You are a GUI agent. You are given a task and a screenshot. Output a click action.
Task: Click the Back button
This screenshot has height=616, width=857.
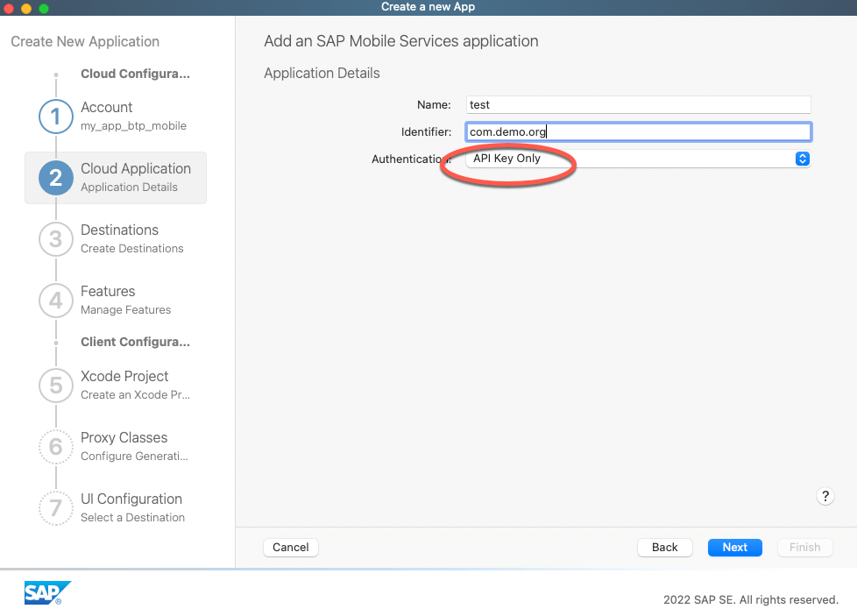pos(664,547)
